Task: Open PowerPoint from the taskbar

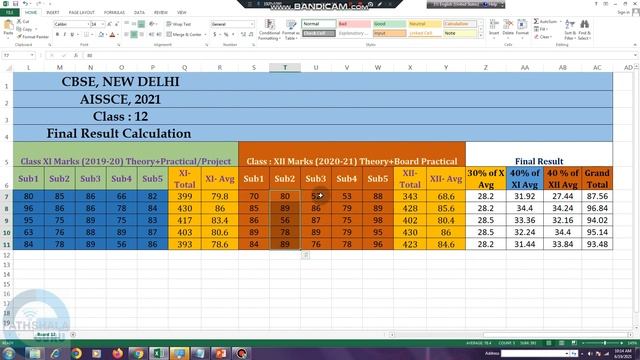Action: pos(220,353)
